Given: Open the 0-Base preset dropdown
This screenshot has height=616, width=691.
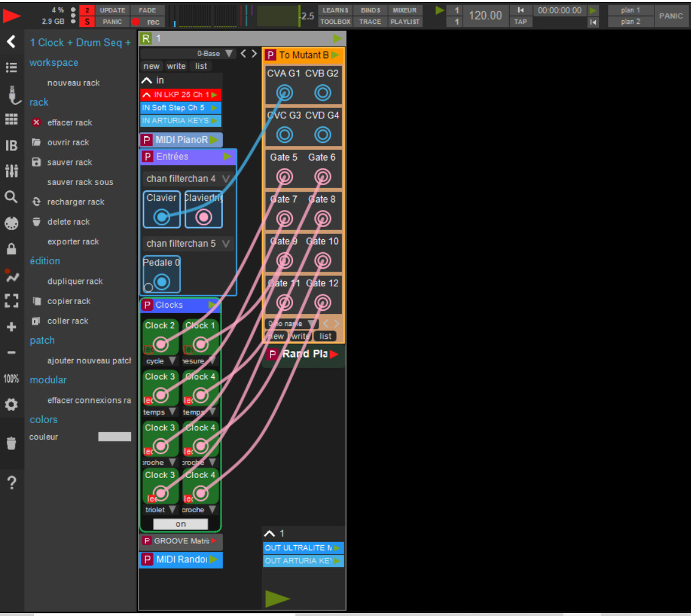Looking at the screenshot, I should pyautogui.click(x=216, y=54).
